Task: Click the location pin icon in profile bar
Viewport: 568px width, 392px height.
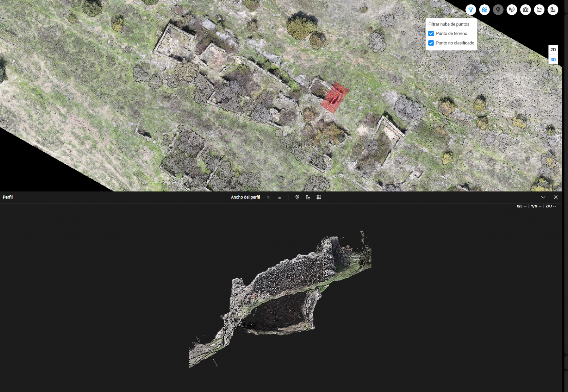Action: 297,197
